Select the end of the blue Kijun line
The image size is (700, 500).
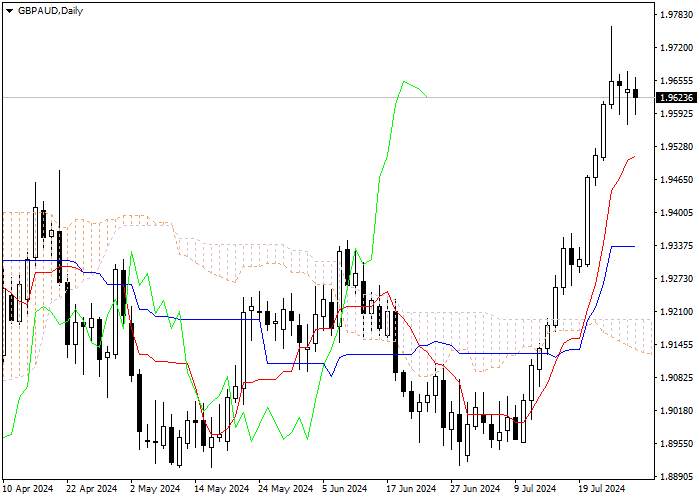tap(634, 246)
